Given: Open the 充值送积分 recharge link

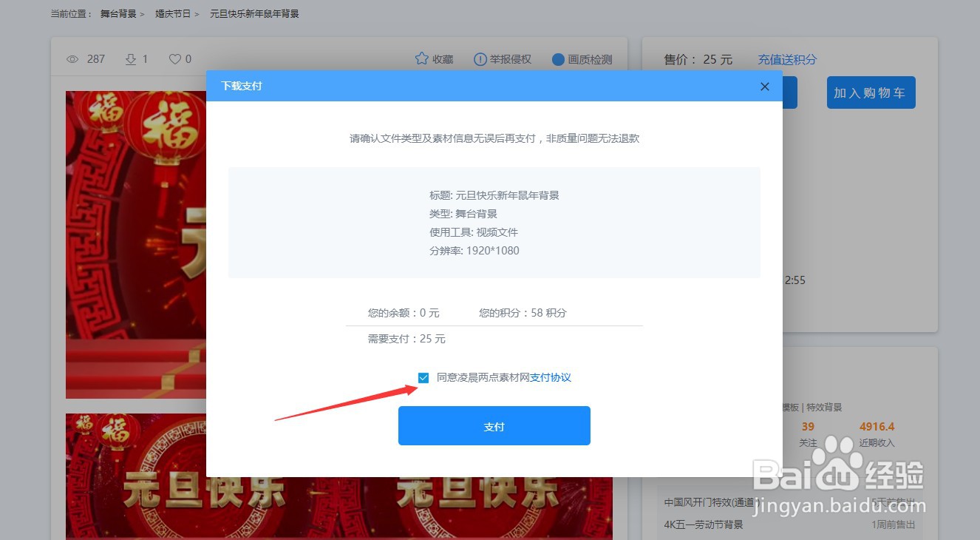Looking at the screenshot, I should [x=787, y=59].
